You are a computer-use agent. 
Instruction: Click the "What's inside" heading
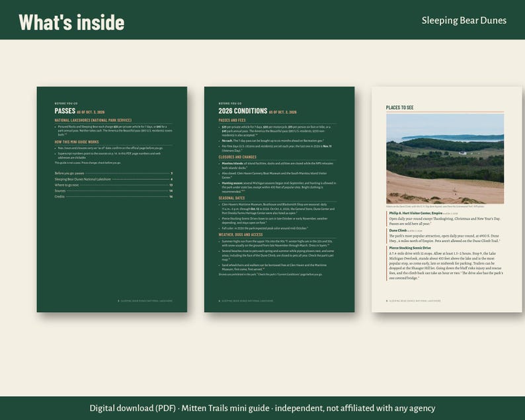[x=71, y=22]
